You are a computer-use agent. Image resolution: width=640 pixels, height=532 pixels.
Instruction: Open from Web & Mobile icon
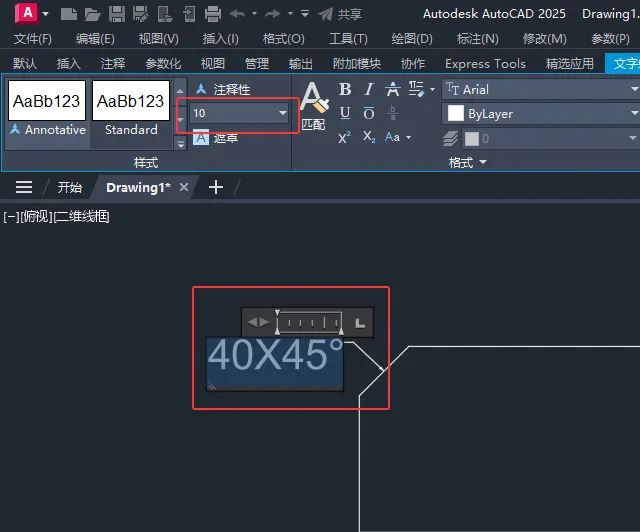(165, 14)
